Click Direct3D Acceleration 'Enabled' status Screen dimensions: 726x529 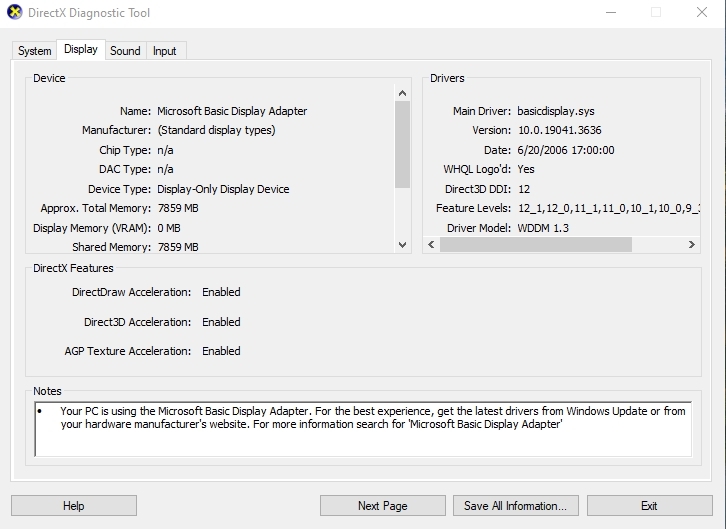(221, 322)
